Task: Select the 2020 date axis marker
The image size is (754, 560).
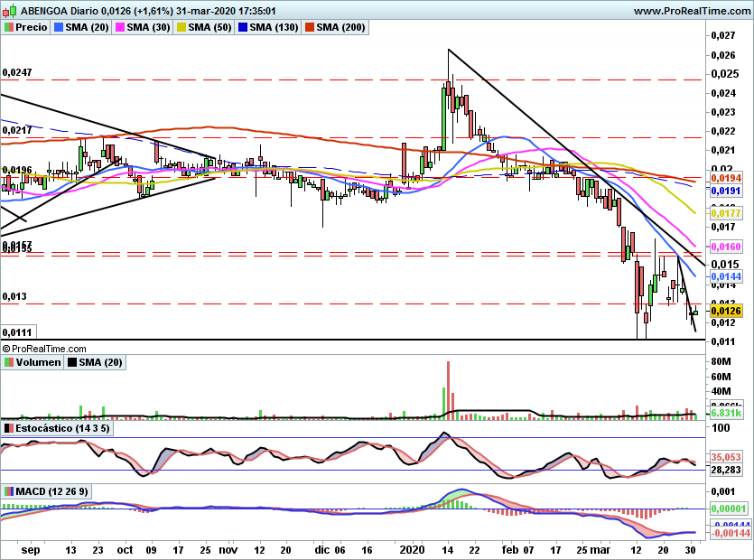Action: pos(412,550)
